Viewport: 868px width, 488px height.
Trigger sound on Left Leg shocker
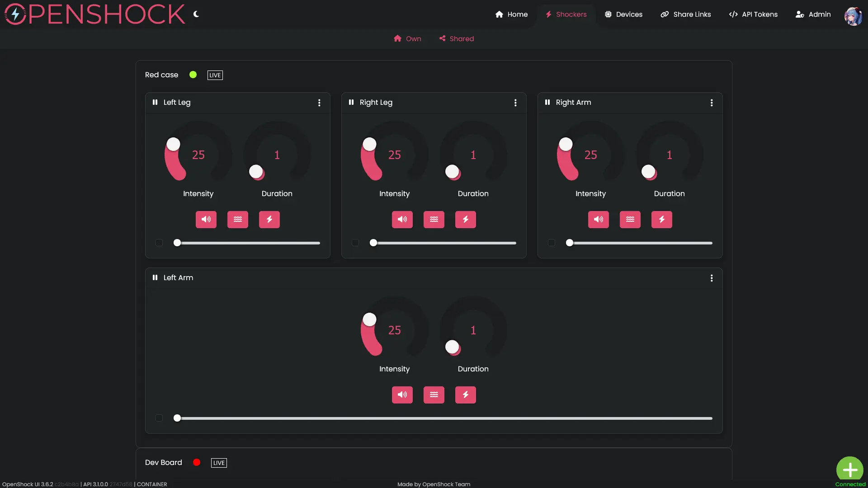pyautogui.click(x=206, y=220)
